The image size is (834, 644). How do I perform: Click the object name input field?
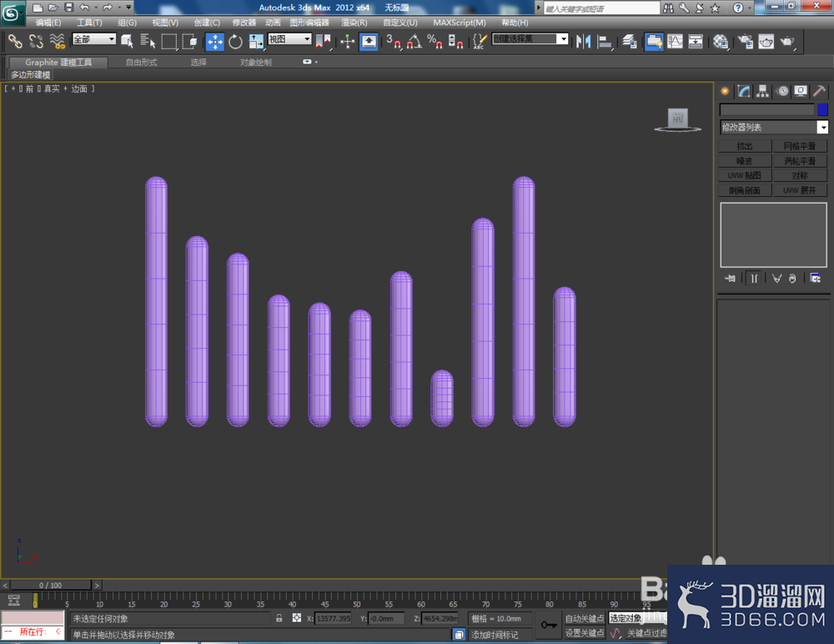tap(767, 109)
